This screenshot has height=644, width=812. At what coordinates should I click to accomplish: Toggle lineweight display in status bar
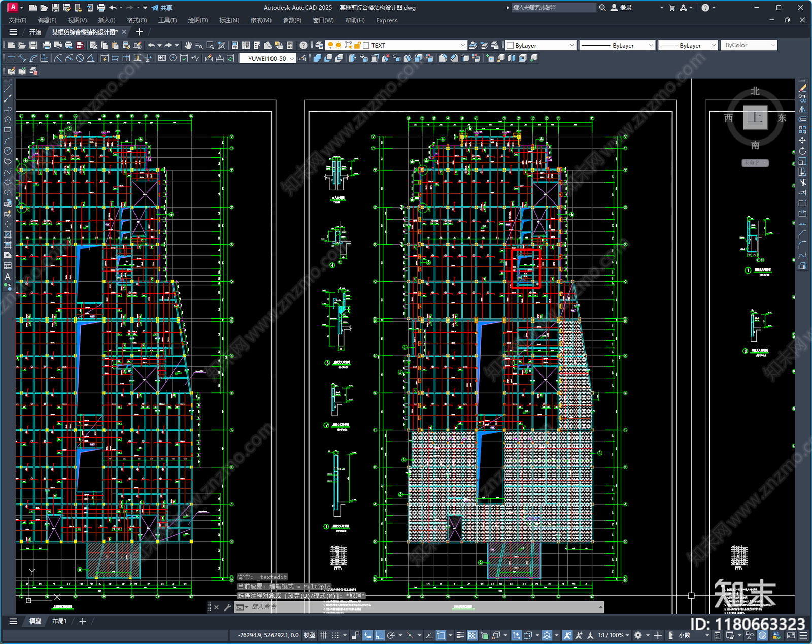(x=460, y=635)
